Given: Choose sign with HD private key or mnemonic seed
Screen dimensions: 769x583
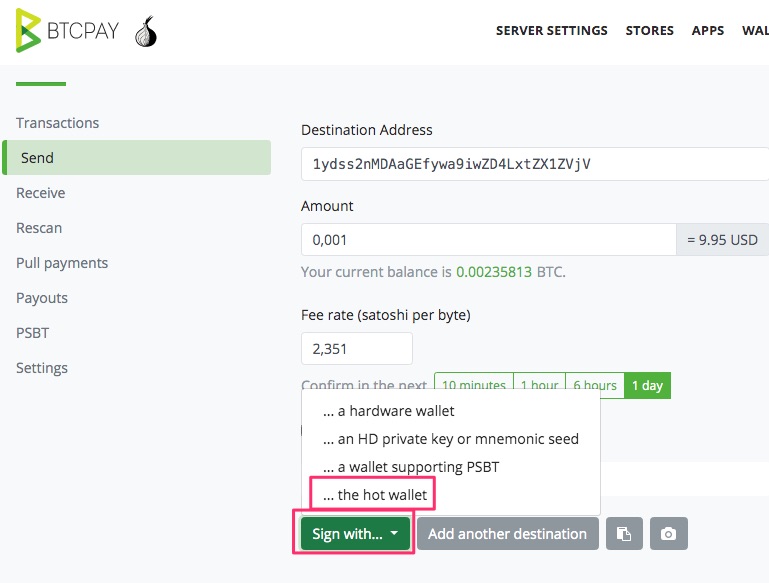Looking at the screenshot, I should pos(451,439).
